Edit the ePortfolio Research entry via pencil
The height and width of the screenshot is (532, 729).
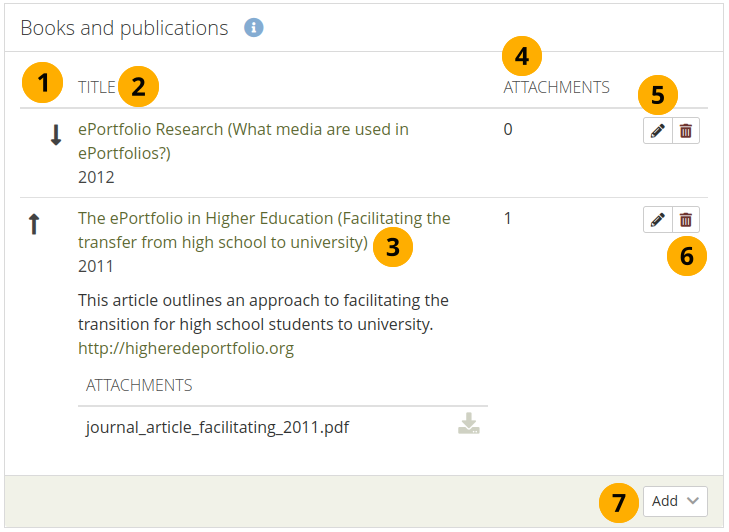pos(657,131)
